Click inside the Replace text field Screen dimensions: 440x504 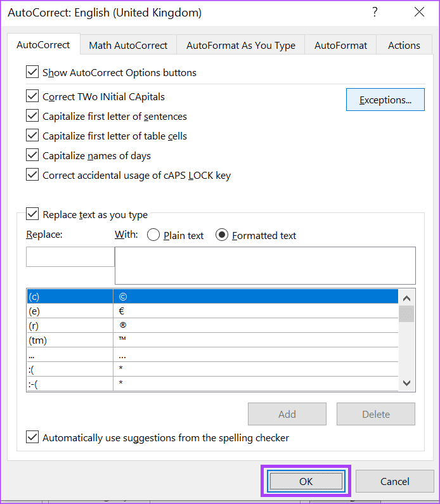(x=70, y=257)
